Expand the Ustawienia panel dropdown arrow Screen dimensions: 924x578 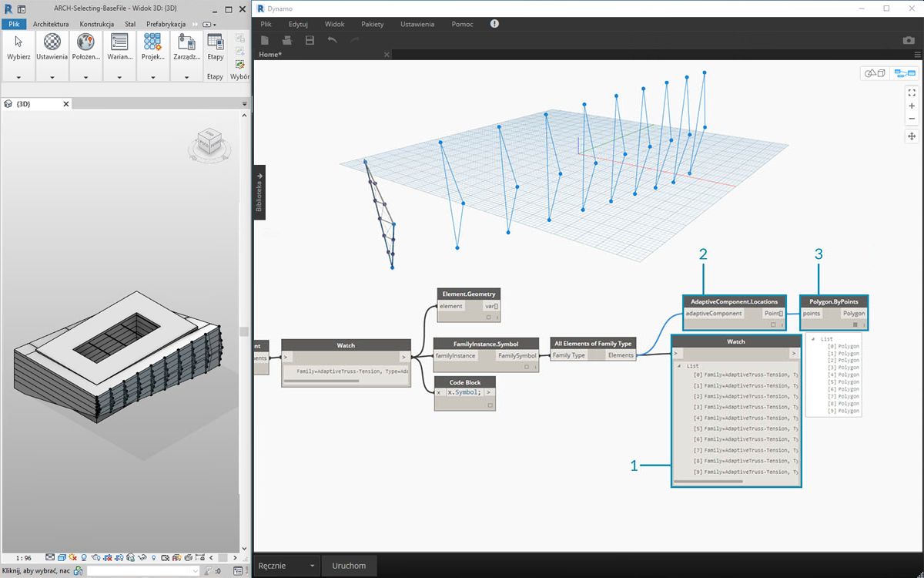pyautogui.click(x=52, y=77)
